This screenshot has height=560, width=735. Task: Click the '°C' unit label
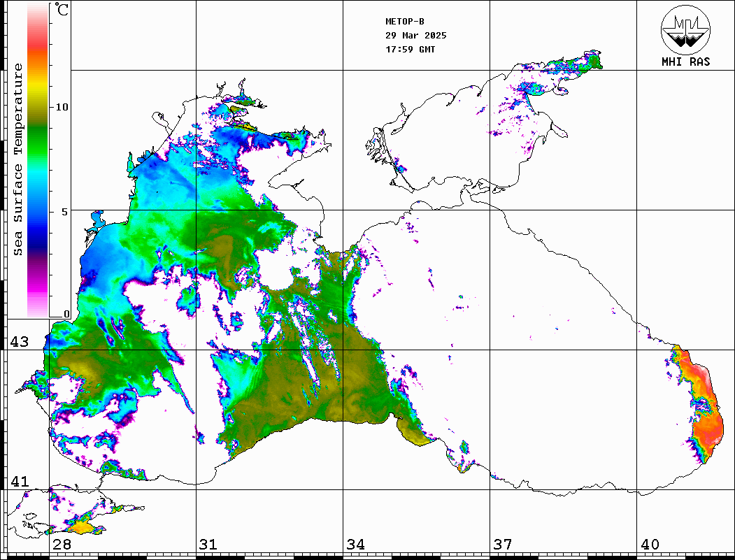point(62,9)
